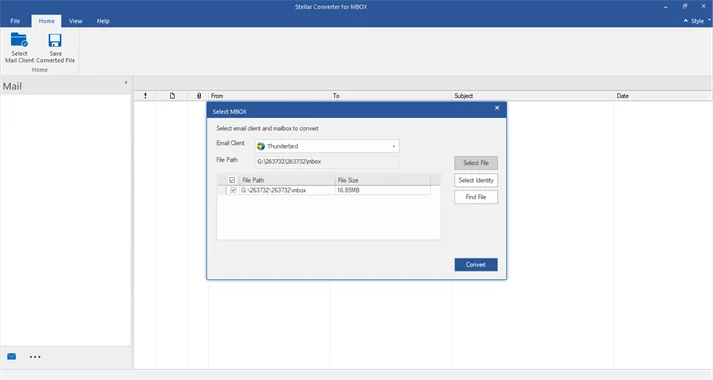Sort by the importance exclamation column

pyautogui.click(x=145, y=96)
